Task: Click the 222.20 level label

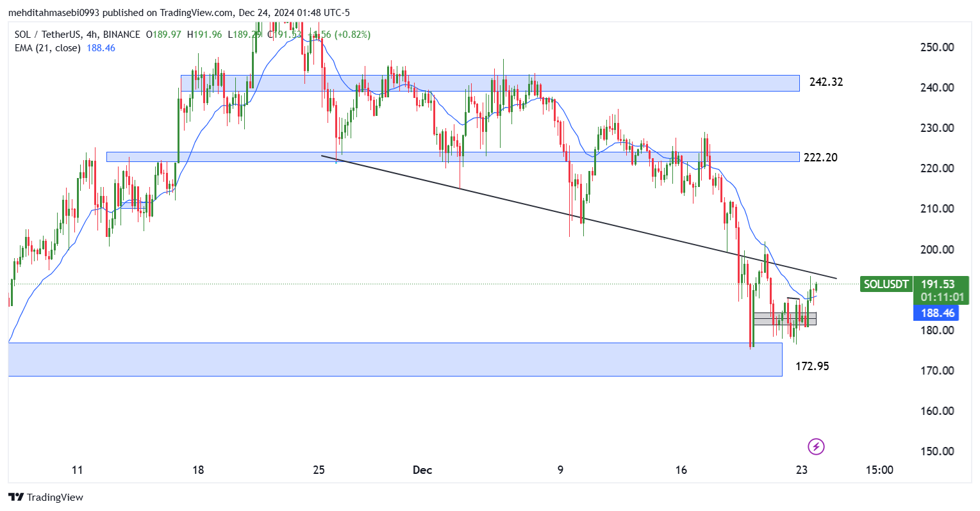Action: (x=820, y=158)
